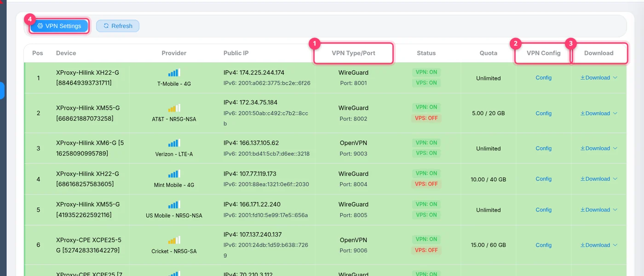Click quota value 5.00 / 20 GB

489,113
